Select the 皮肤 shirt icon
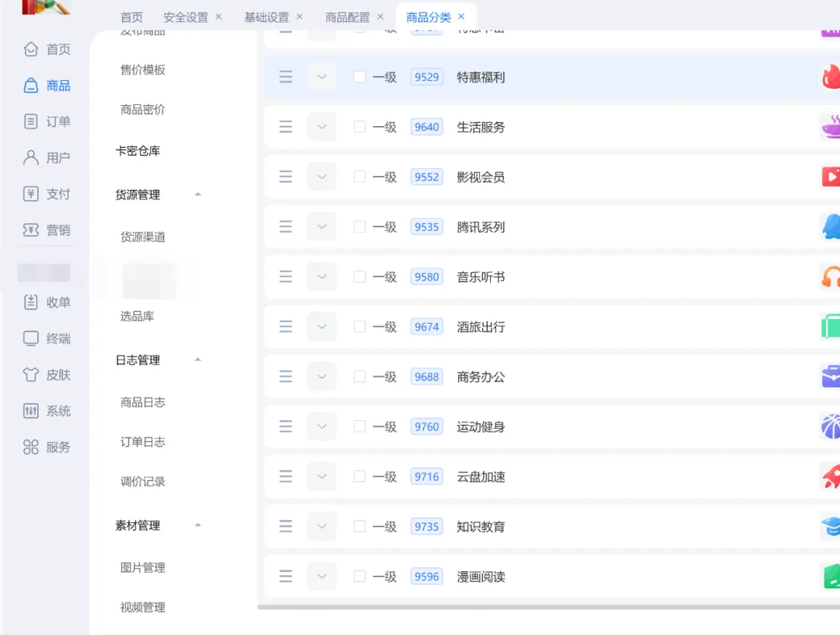840x635 pixels. 30,374
